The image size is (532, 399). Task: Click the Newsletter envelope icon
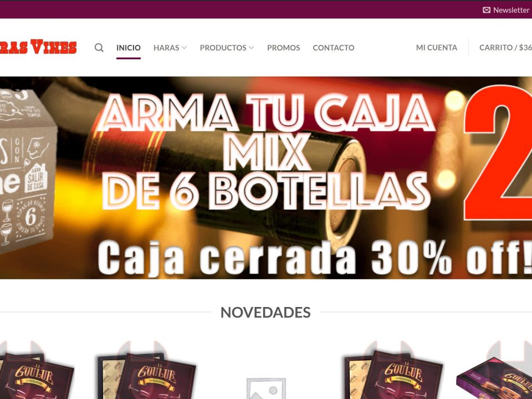[486, 10]
